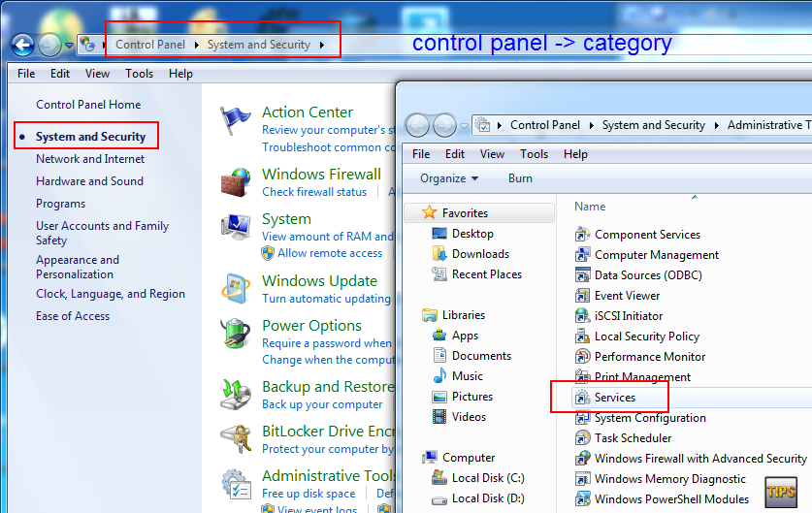Screen dimensions: 812x513
Task: Select Task Scheduler shortcut icon
Action: point(583,438)
